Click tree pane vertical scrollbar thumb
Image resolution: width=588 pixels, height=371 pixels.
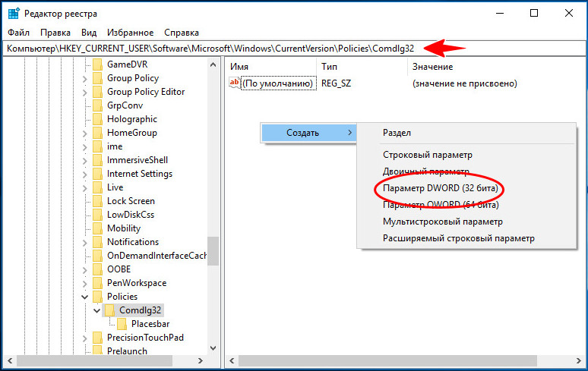pos(213,251)
